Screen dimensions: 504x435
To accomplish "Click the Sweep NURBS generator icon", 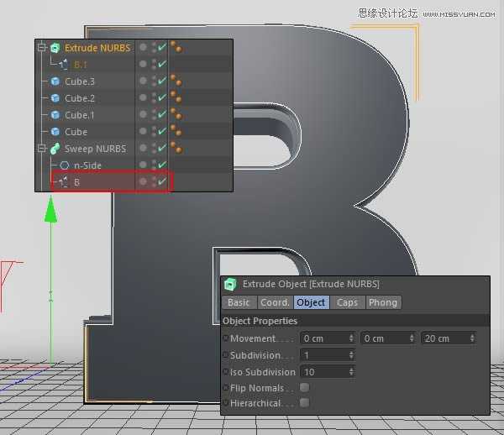I will click(55, 149).
